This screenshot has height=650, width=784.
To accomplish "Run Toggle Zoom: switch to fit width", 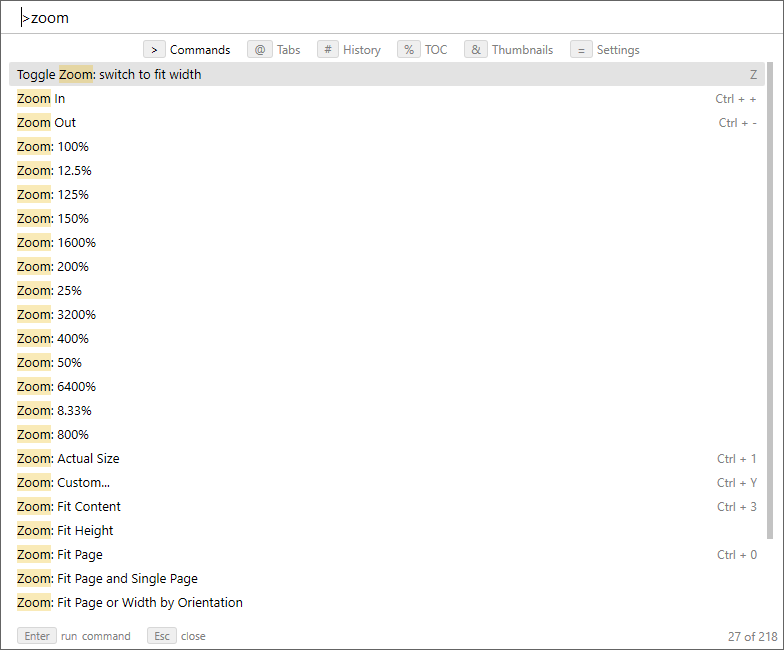I will [387, 74].
